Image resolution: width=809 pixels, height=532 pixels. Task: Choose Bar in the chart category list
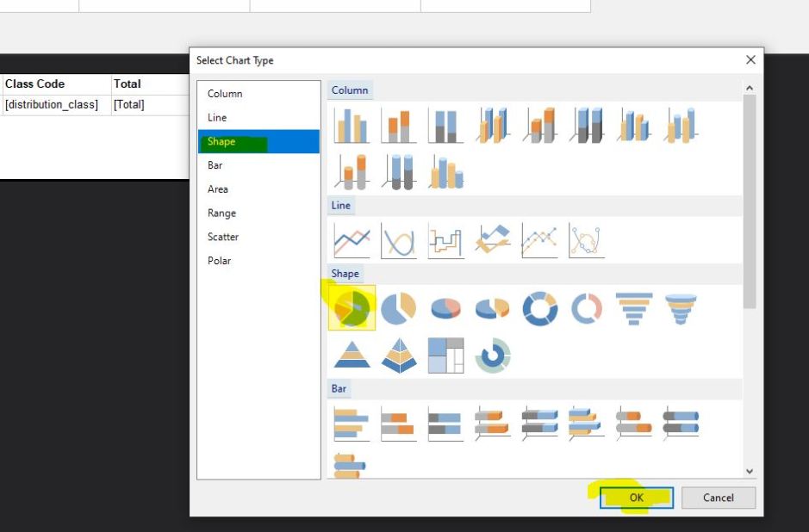tap(258, 165)
